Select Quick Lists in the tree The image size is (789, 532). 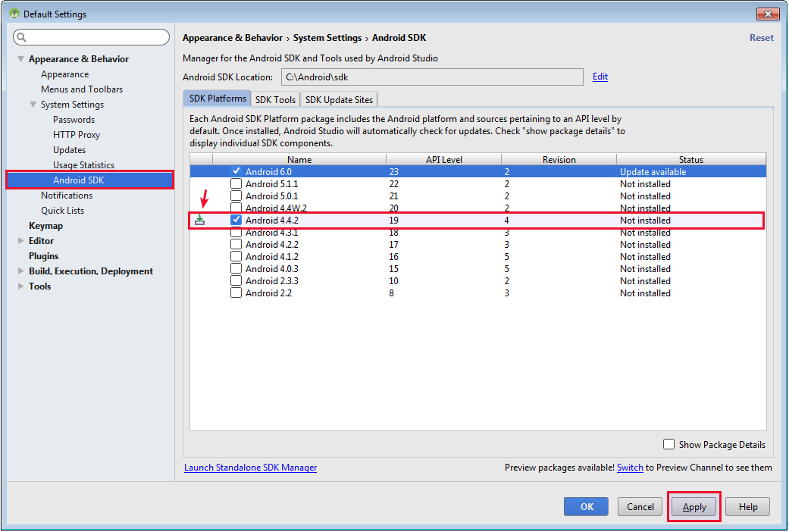(x=62, y=211)
